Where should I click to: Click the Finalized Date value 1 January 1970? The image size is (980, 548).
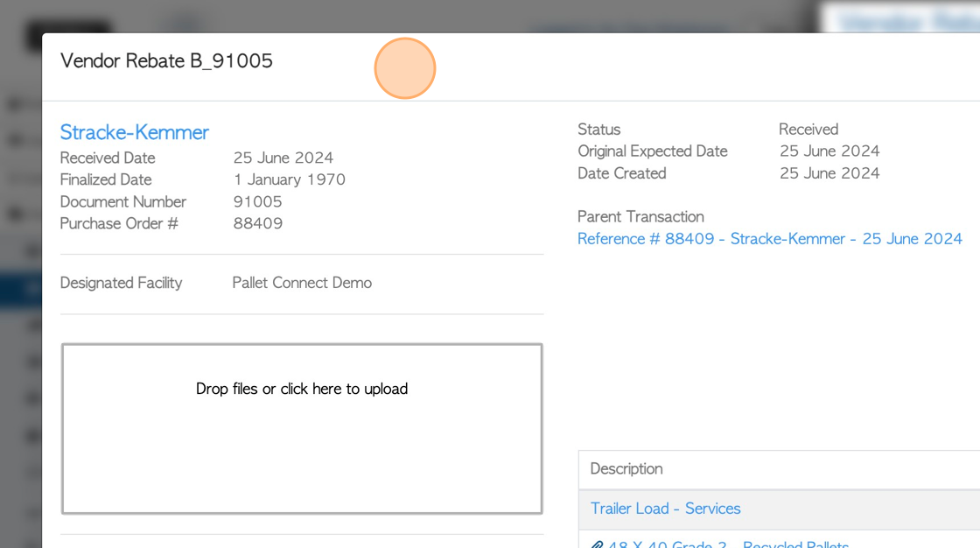[290, 179]
